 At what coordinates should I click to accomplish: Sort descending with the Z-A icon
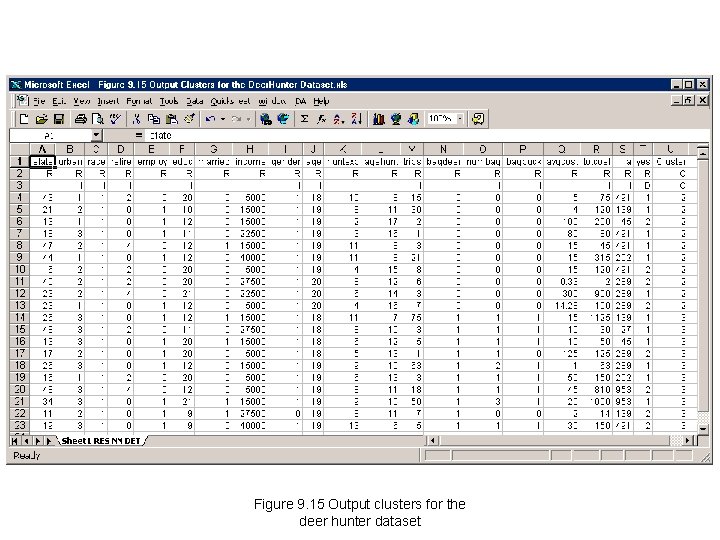click(356, 119)
